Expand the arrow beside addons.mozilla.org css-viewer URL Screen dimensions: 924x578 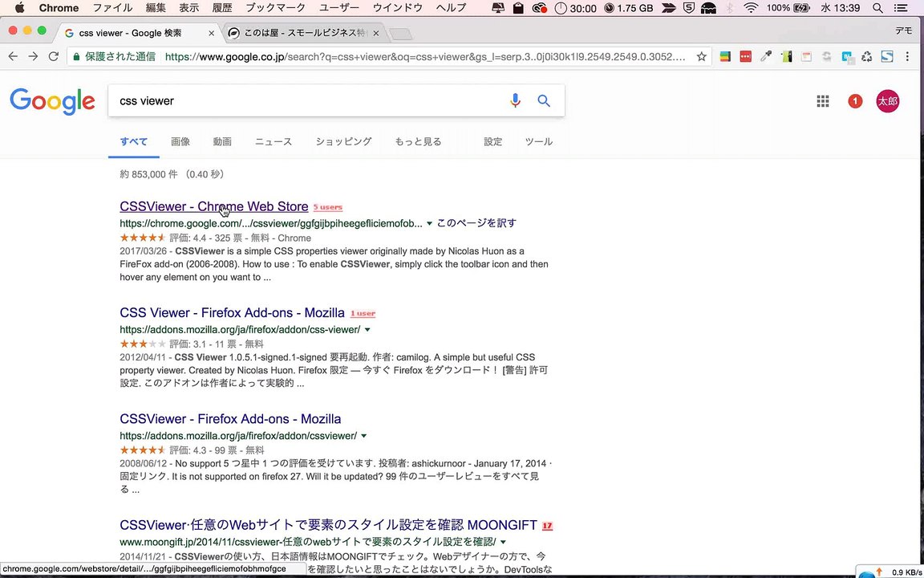[367, 330]
